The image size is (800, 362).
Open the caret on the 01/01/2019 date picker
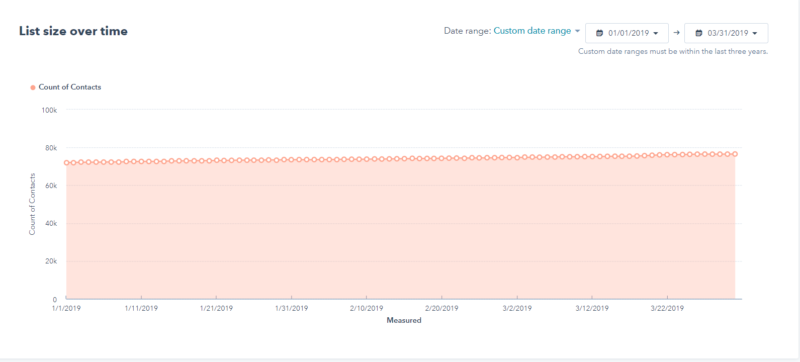pyautogui.click(x=656, y=33)
